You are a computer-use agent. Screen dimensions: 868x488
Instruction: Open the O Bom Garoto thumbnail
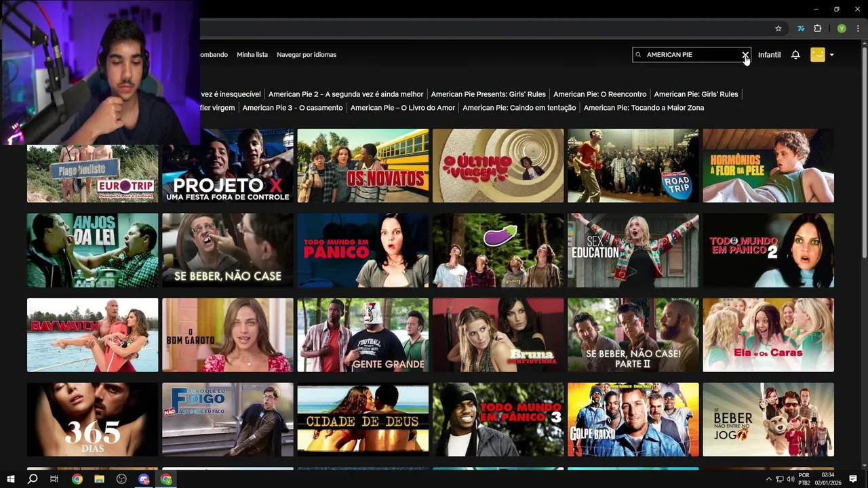click(228, 335)
